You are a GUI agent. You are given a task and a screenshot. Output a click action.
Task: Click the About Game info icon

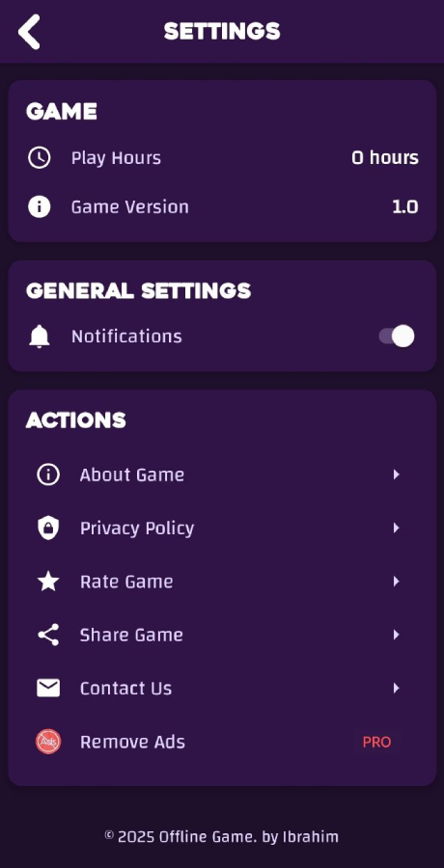click(48, 475)
